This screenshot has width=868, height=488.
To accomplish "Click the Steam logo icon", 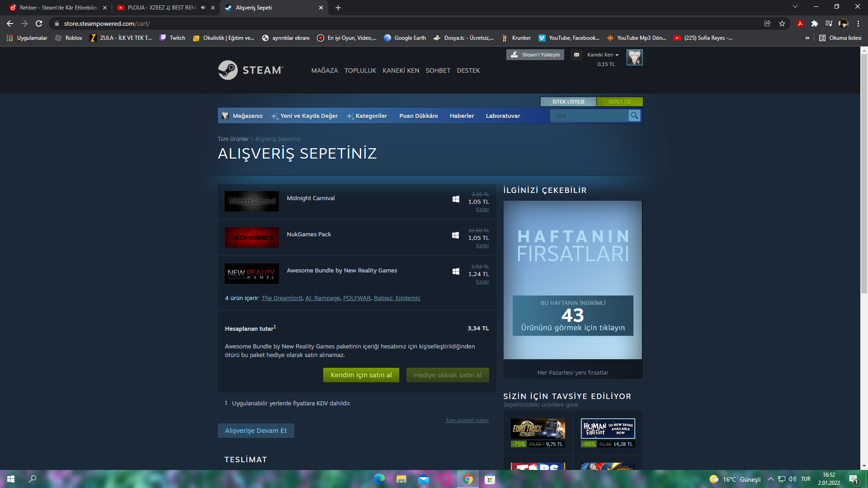I will click(x=228, y=70).
